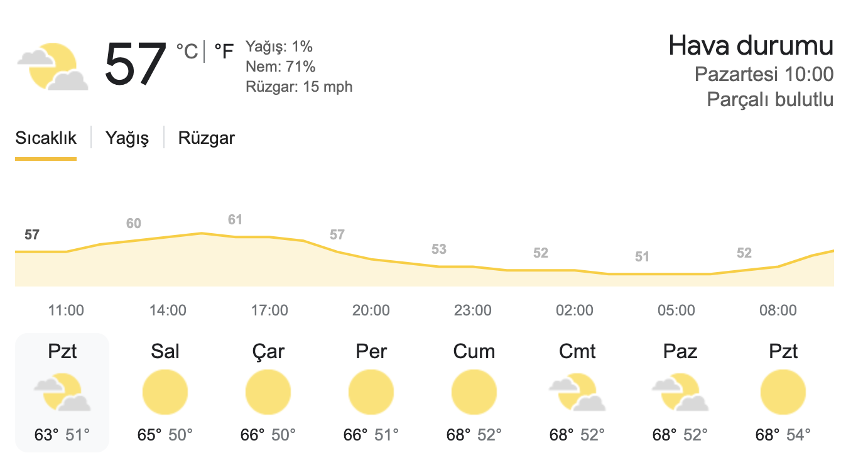868x470 pixels.
Task: Select today's highlighted Pzt forecast card
Action: (62, 393)
